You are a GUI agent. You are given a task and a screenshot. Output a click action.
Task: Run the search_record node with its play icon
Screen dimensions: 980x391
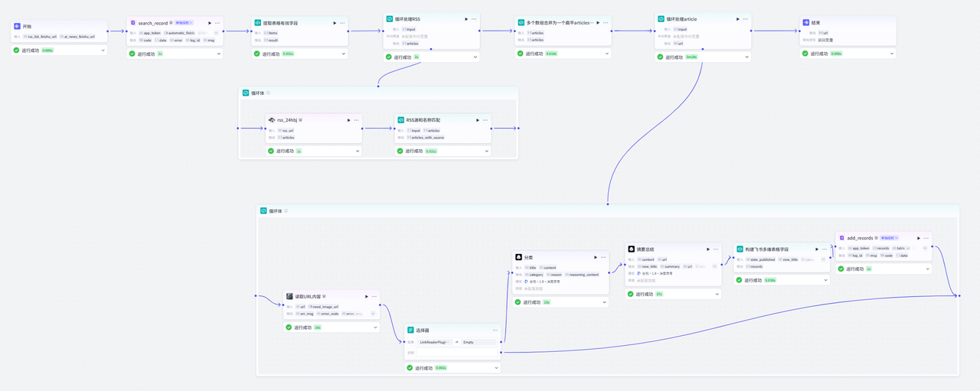click(210, 23)
